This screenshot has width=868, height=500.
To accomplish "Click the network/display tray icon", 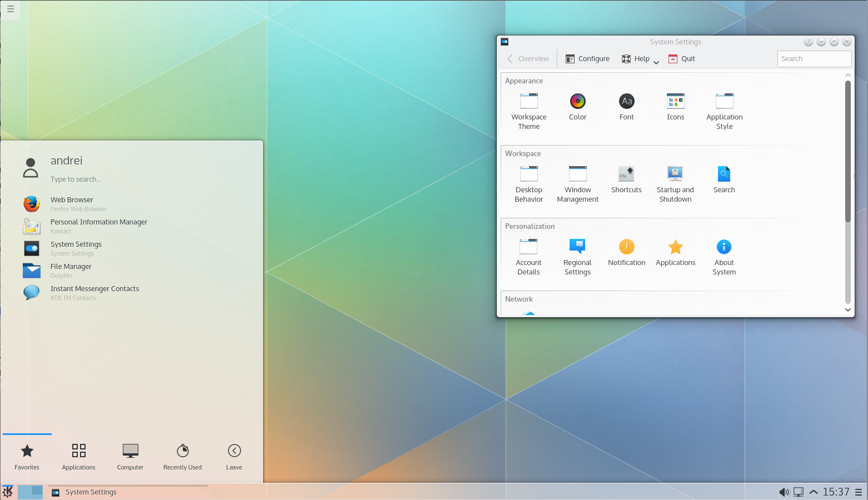I will pyautogui.click(x=799, y=492).
